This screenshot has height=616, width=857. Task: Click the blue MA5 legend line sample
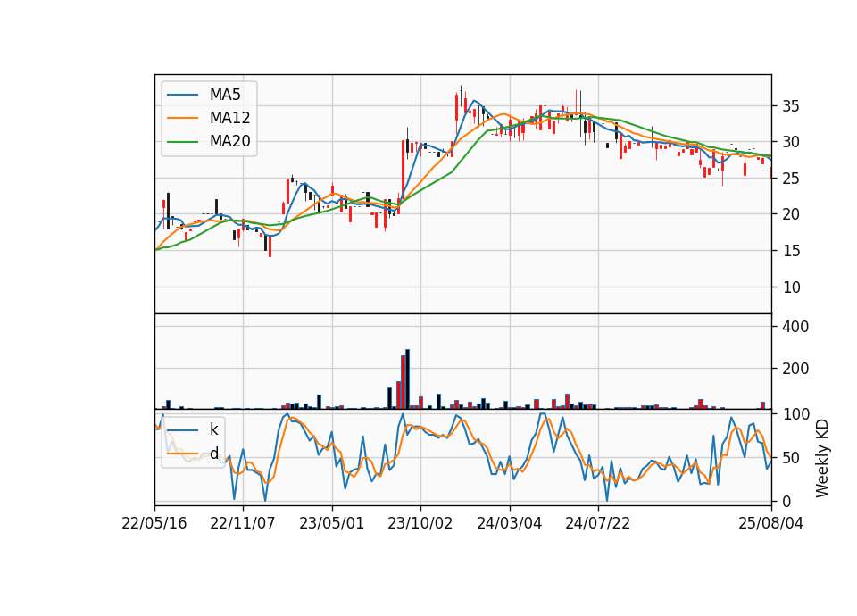[182, 95]
